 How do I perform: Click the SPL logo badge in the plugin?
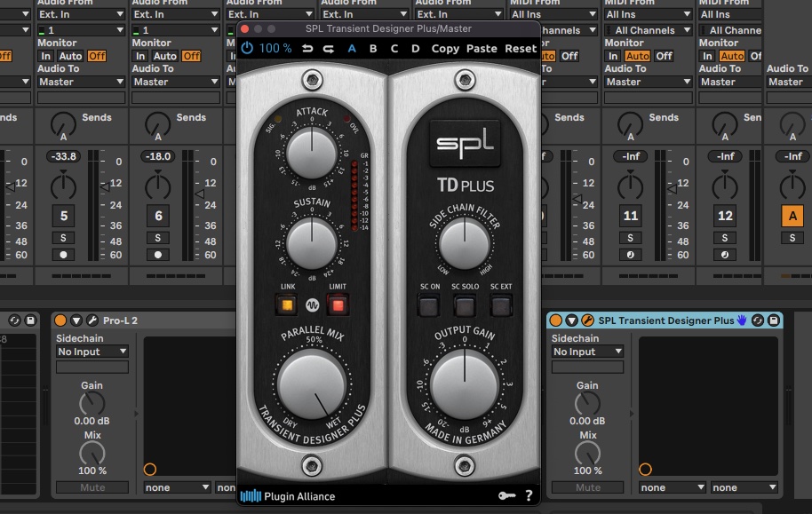(x=465, y=144)
